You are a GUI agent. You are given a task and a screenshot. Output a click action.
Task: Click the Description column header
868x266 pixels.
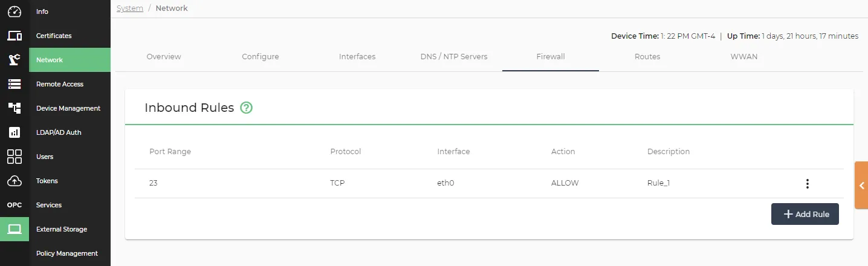click(669, 152)
